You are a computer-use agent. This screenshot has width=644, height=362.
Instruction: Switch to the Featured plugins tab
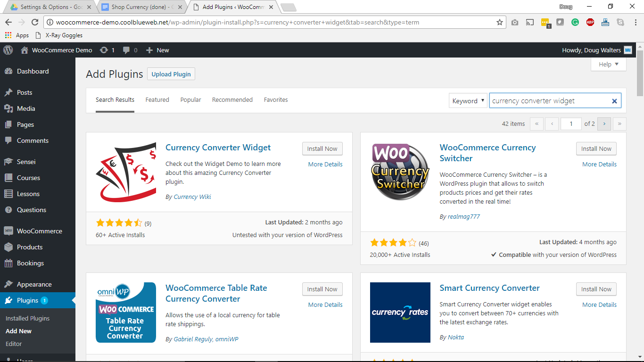click(x=157, y=100)
